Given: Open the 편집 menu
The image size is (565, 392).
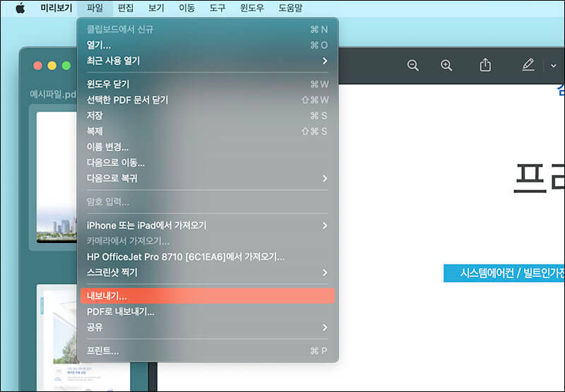Looking at the screenshot, I should [x=126, y=8].
